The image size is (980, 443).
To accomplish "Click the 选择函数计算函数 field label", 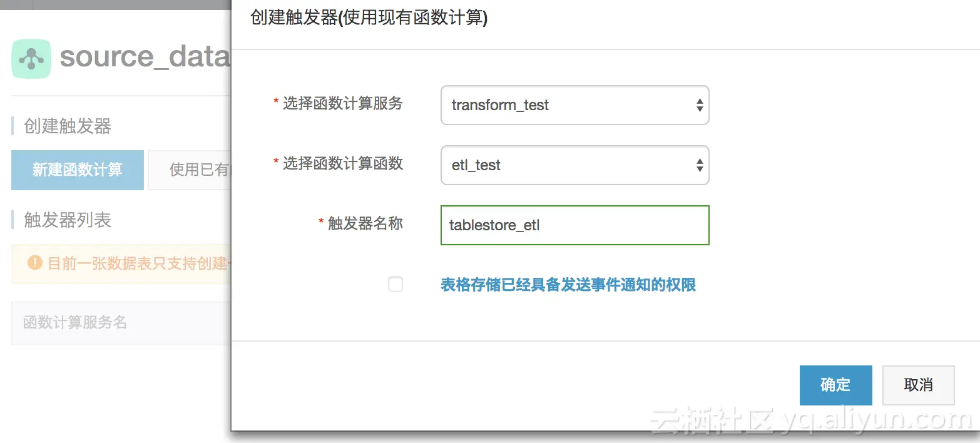I will click(x=342, y=164).
